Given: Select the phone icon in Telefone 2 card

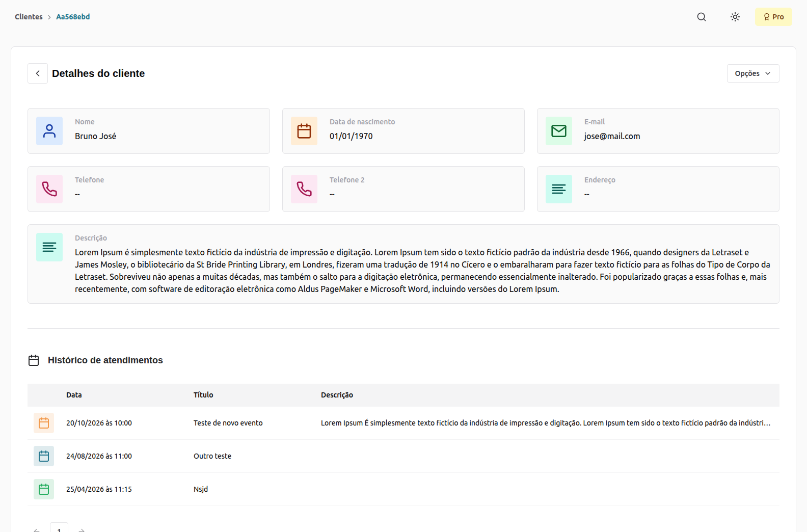Looking at the screenshot, I should (304, 189).
